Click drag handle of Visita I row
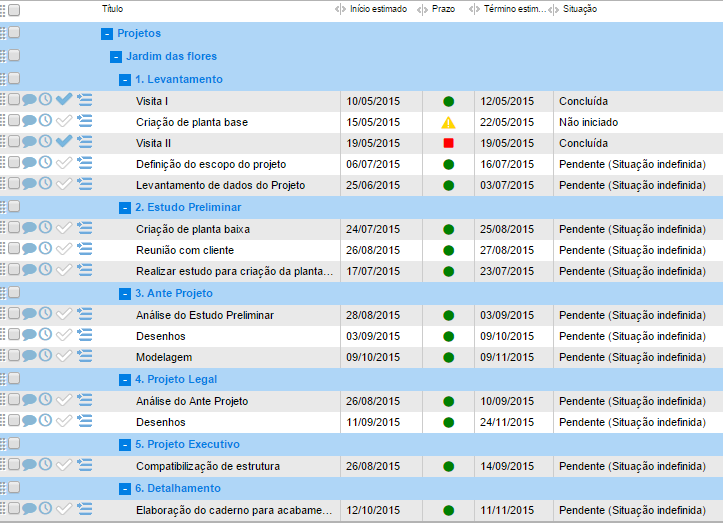 coord(3,99)
